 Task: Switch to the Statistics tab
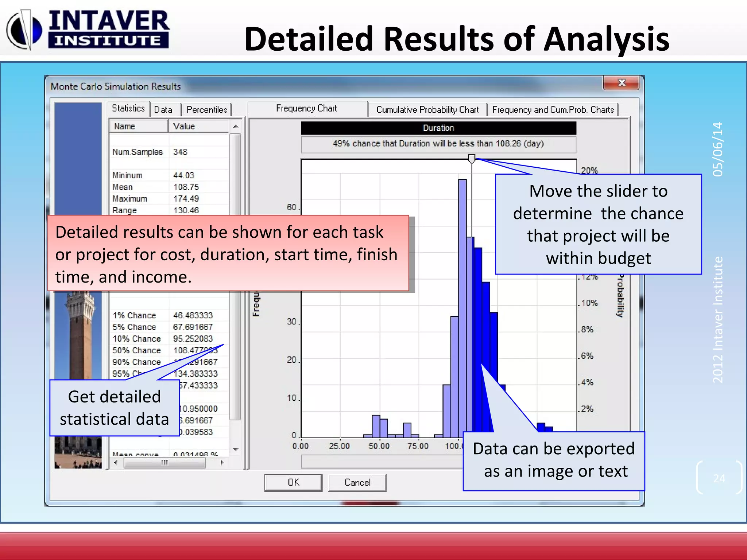128,109
